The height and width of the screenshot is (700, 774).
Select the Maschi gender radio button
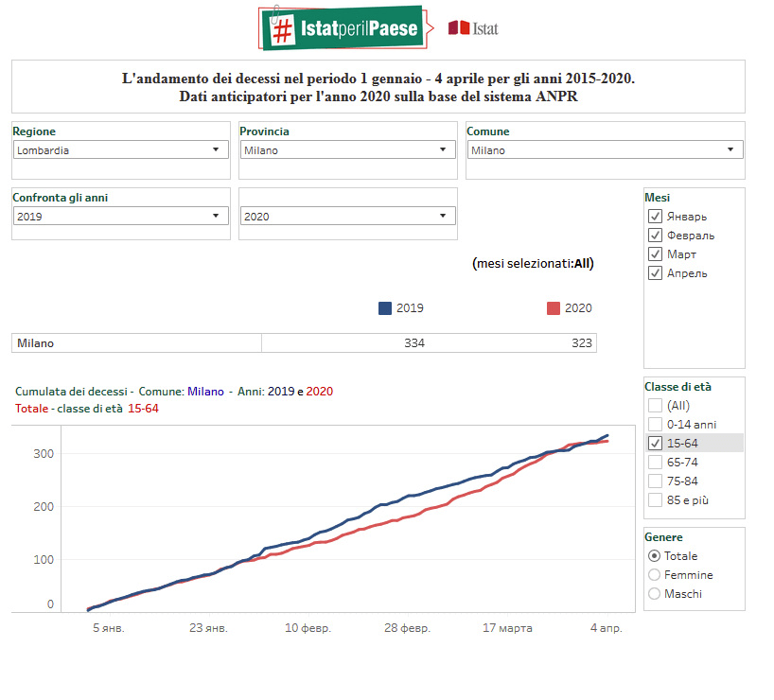click(x=655, y=594)
